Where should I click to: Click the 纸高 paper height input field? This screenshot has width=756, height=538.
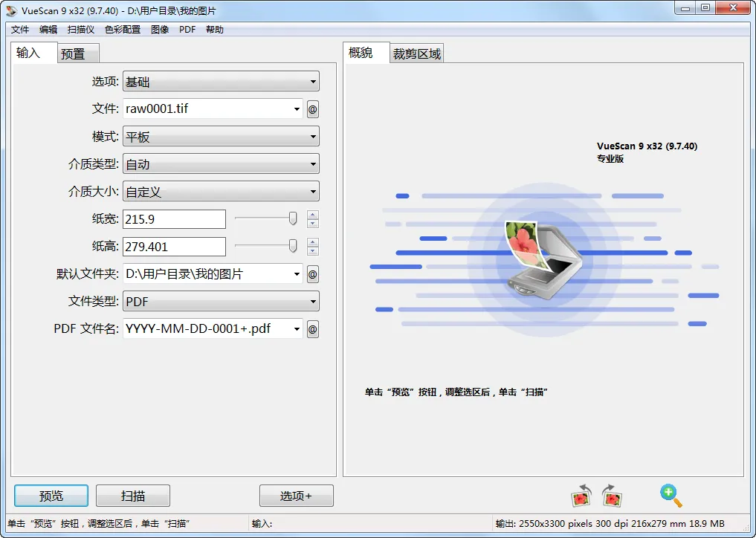pyautogui.click(x=174, y=246)
